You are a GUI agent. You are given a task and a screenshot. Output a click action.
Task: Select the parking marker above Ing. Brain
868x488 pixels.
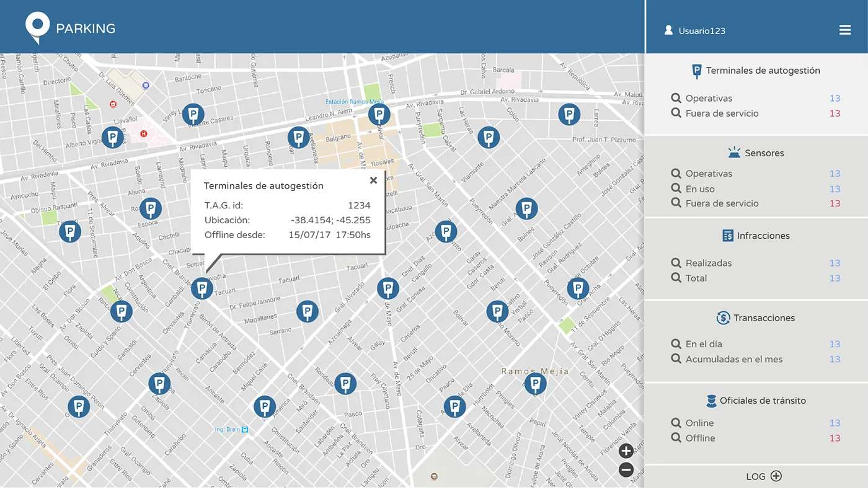pos(265,407)
